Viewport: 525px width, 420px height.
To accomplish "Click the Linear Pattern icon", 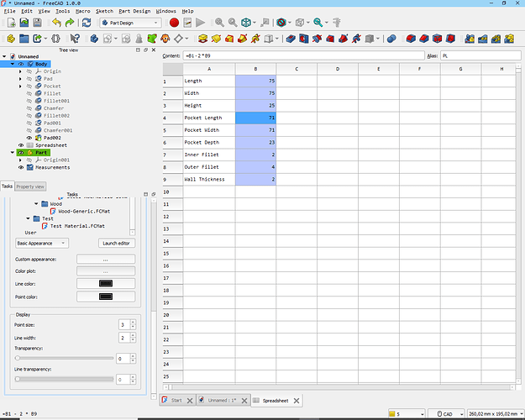I will pos(483,39).
